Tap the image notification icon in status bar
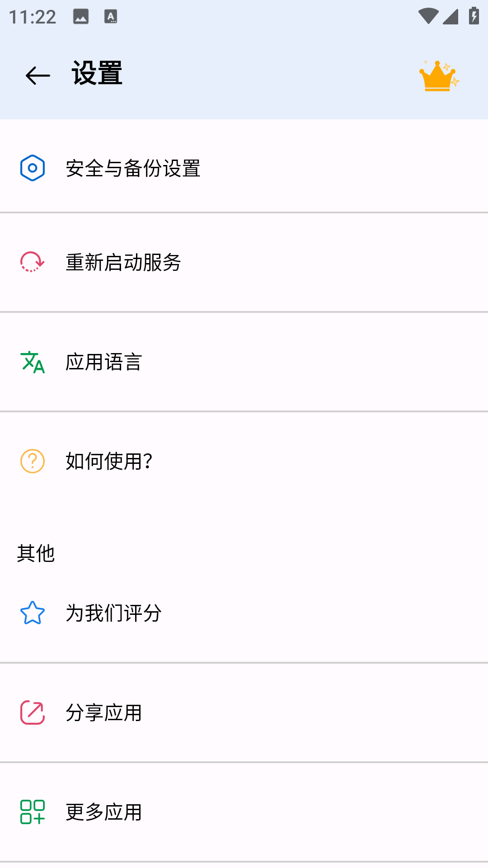The width and height of the screenshot is (488, 868). pyautogui.click(x=81, y=17)
